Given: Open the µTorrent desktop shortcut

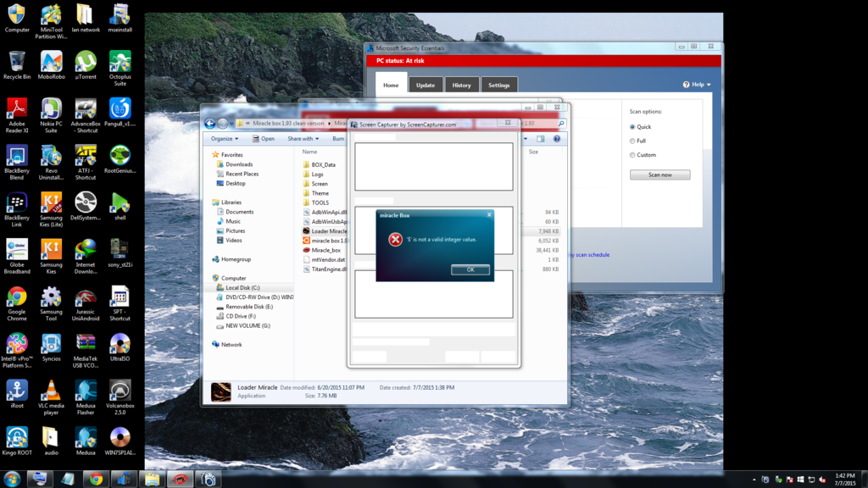Looking at the screenshot, I should tap(86, 63).
